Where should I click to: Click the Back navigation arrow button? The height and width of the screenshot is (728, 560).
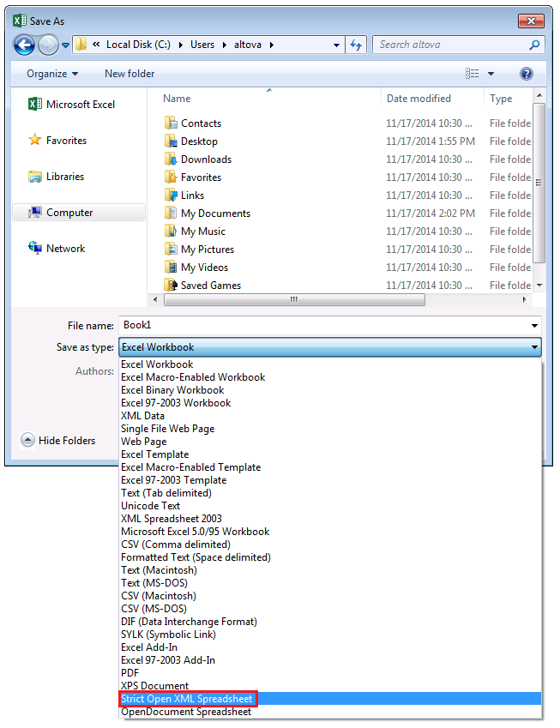pyautogui.click(x=25, y=45)
